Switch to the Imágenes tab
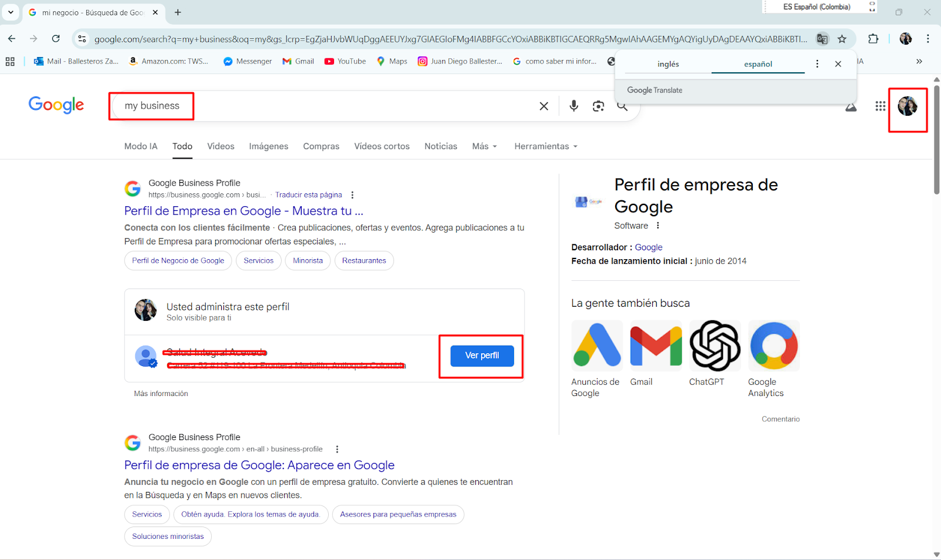Viewport: 941px width, 560px height. pyautogui.click(x=268, y=146)
